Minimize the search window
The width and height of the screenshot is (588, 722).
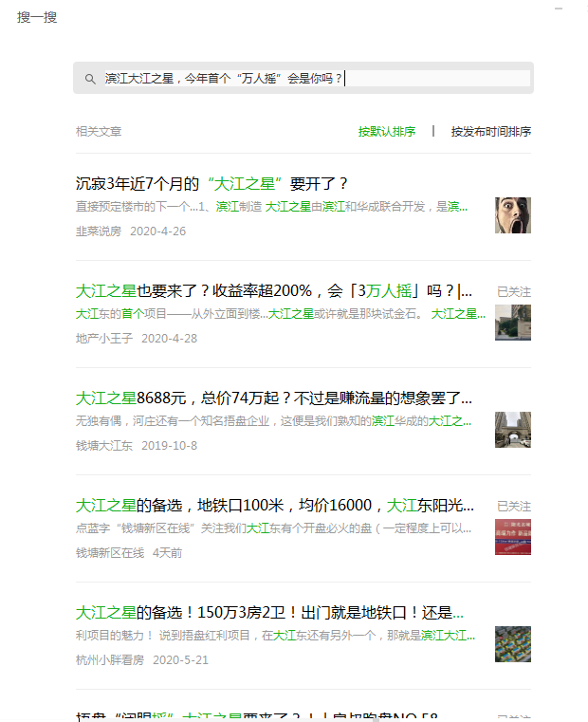point(559,9)
